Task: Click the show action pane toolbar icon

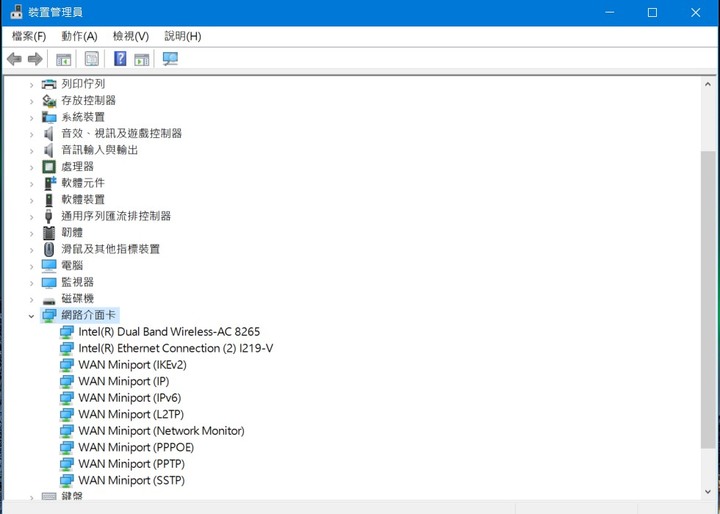Action: pyautogui.click(x=141, y=59)
